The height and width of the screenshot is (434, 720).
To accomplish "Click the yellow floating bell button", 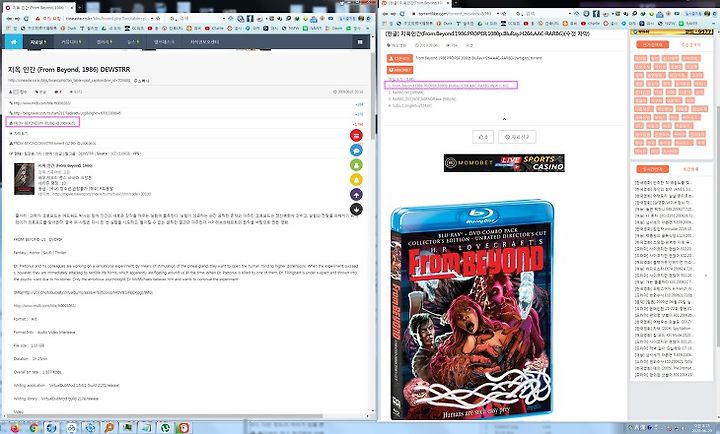I will tap(356, 180).
